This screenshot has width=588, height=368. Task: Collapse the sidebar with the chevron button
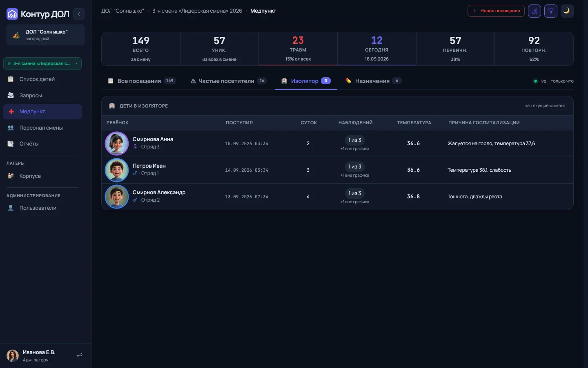coord(79,14)
